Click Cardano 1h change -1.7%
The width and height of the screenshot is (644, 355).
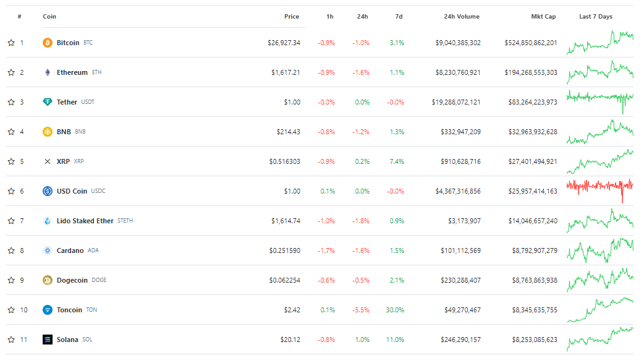326,250
